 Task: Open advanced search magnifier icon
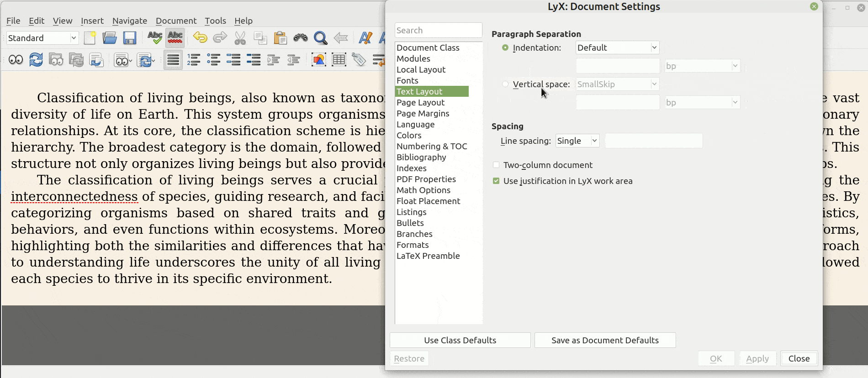point(320,38)
